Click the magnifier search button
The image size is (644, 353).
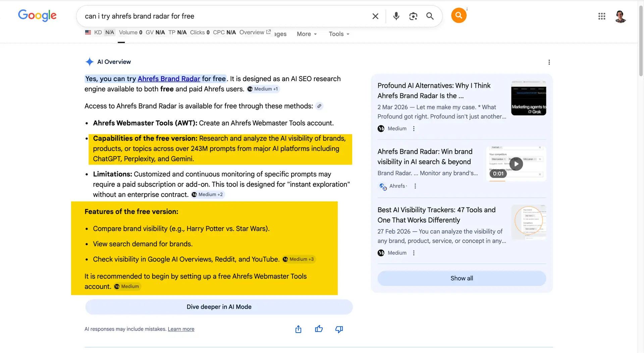pyautogui.click(x=430, y=16)
